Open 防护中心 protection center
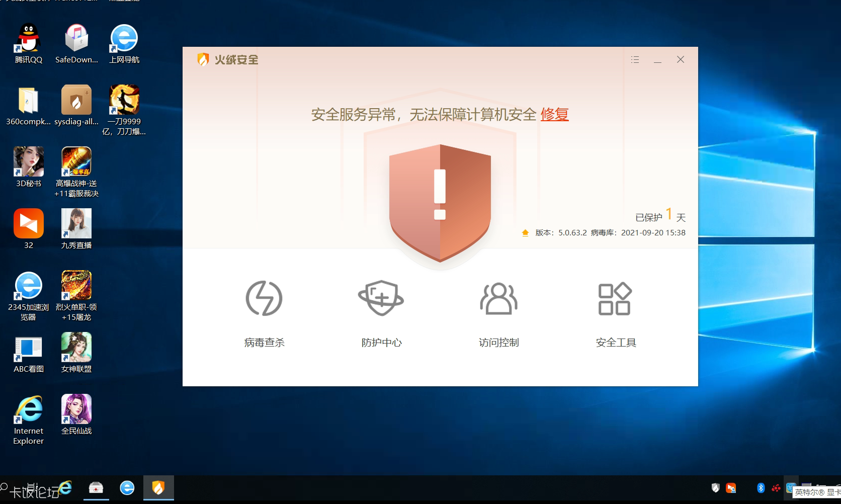Screen dimensions: 841x504 (x=381, y=314)
